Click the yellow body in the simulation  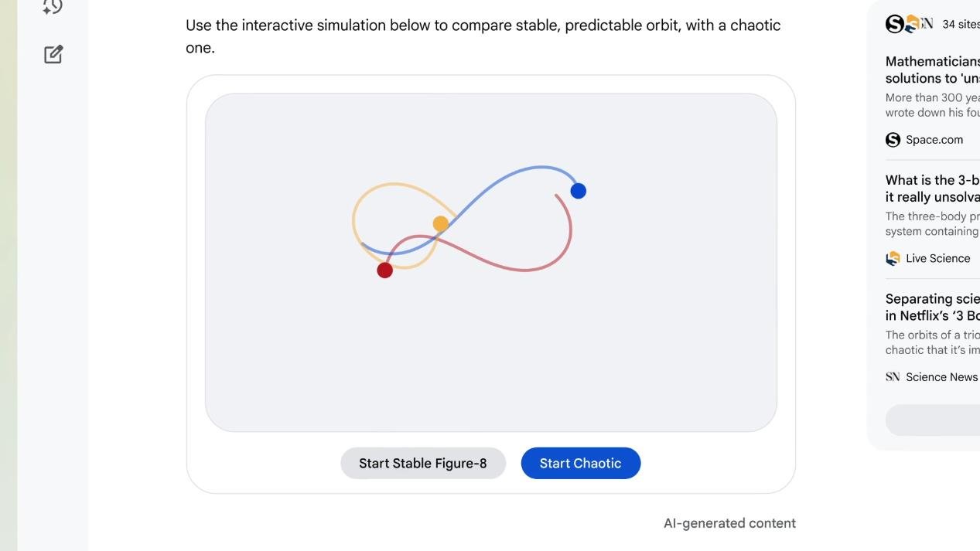click(x=440, y=224)
